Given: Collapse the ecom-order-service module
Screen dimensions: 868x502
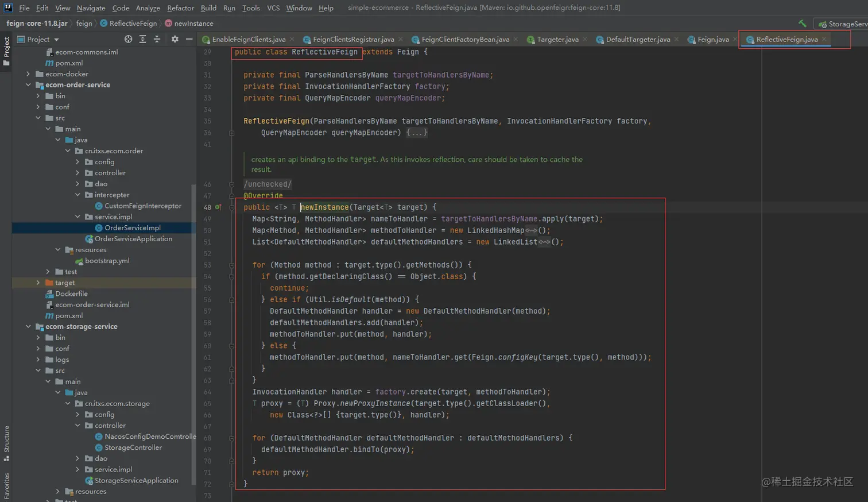Looking at the screenshot, I should click(28, 85).
